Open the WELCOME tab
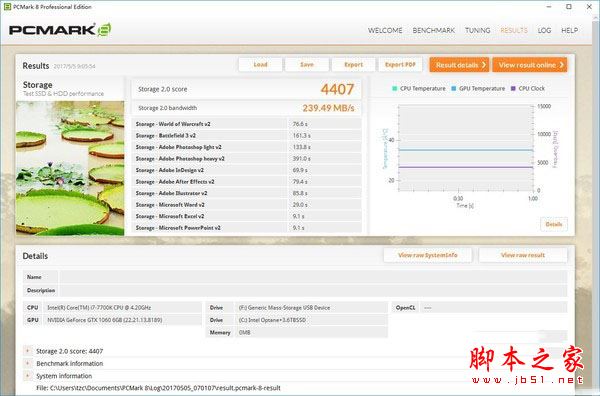 click(385, 30)
